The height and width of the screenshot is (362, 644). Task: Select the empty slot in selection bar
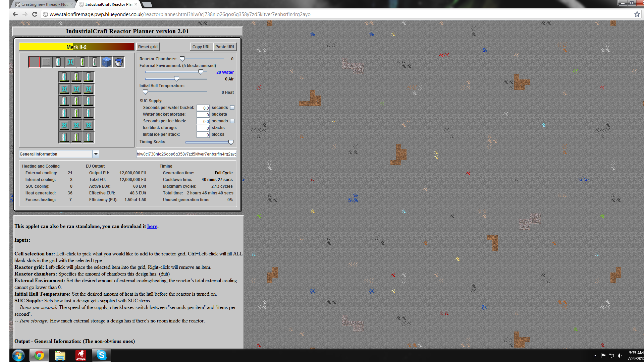coord(34,62)
